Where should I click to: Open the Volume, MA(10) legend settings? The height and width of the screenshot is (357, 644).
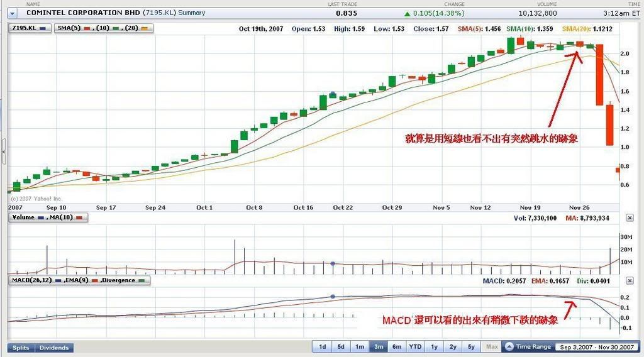48,217
